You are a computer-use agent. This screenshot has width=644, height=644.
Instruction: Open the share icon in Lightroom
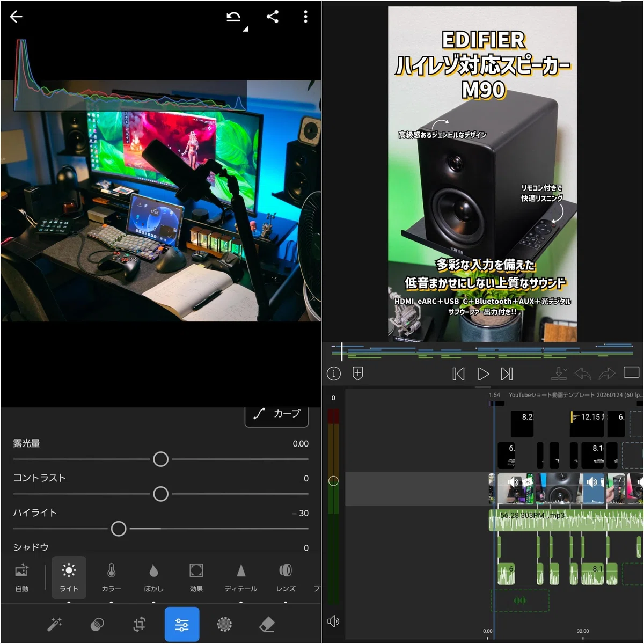pyautogui.click(x=273, y=17)
